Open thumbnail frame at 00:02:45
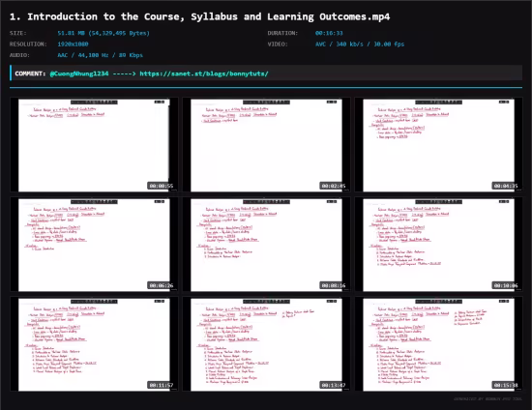 [x=266, y=145]
